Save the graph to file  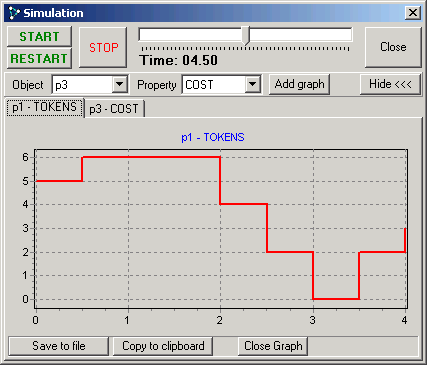click(59, 346)
